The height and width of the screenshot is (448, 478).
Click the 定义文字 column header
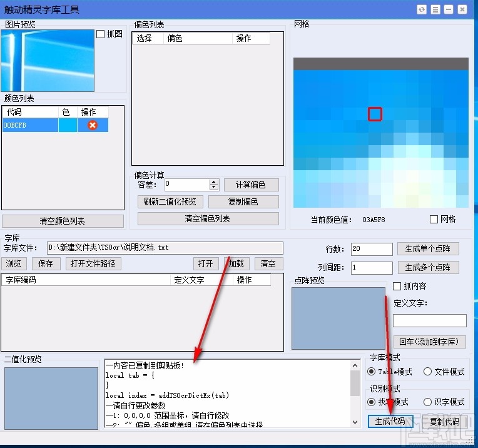(201, 280)
